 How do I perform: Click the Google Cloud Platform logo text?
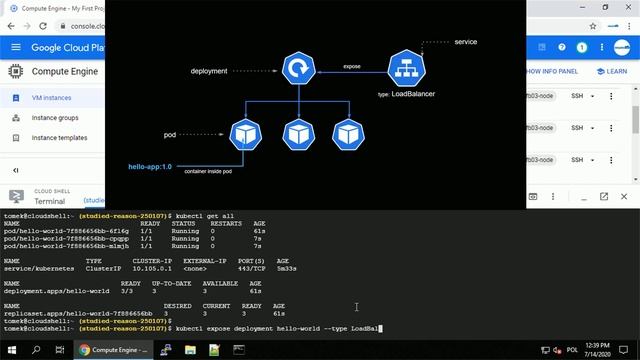point(68,48)
